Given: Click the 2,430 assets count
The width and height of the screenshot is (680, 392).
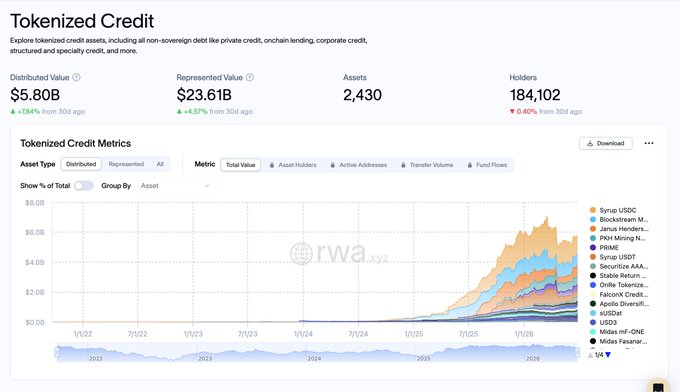Looking at the screenshot, I should [363, 95].
